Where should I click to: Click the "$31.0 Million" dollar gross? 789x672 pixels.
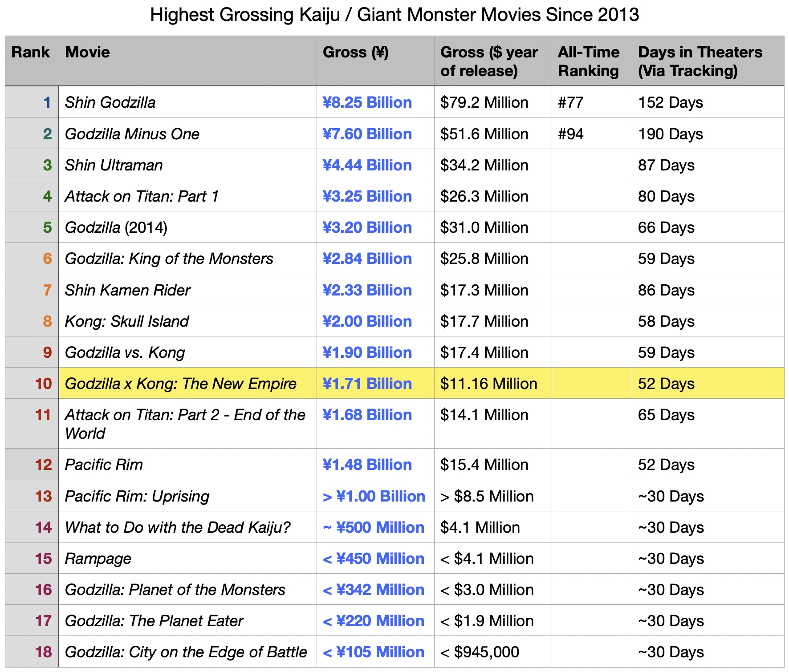[x=484, y=227]
